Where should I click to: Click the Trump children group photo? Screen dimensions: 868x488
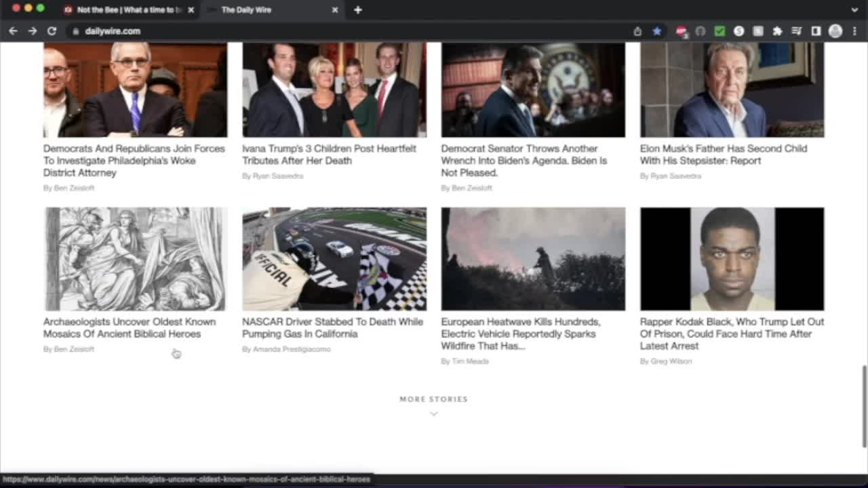click(334, 89)
